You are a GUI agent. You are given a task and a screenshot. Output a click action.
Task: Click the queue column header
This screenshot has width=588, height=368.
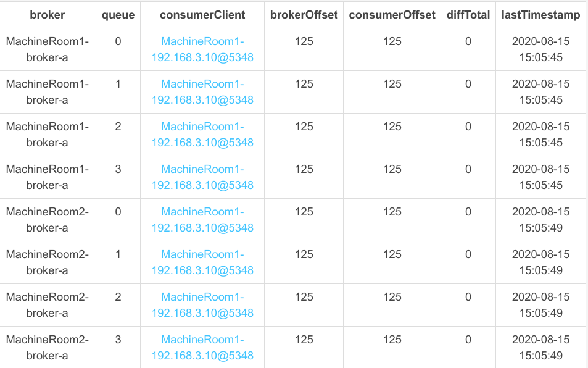point(118,15)
